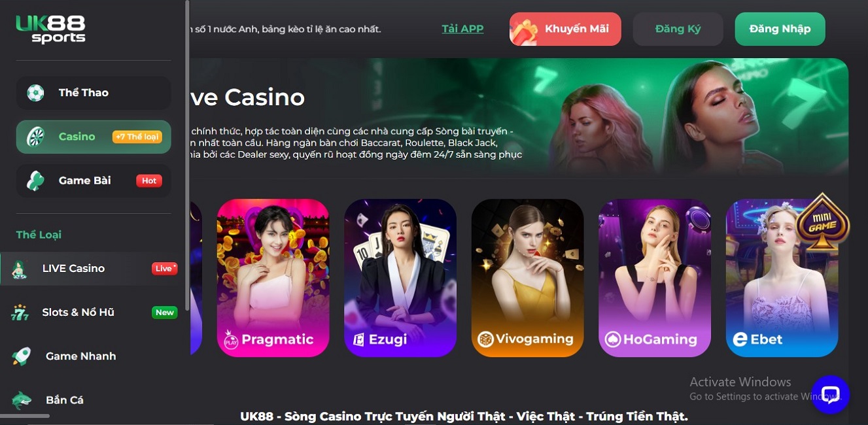Click the sidebar vertical scrollbar

coord(188,156)
